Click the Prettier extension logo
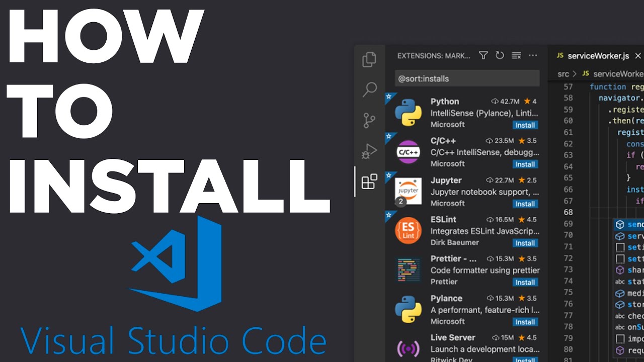644x362 pixels. pyautogui.click(x=408, y=270)
